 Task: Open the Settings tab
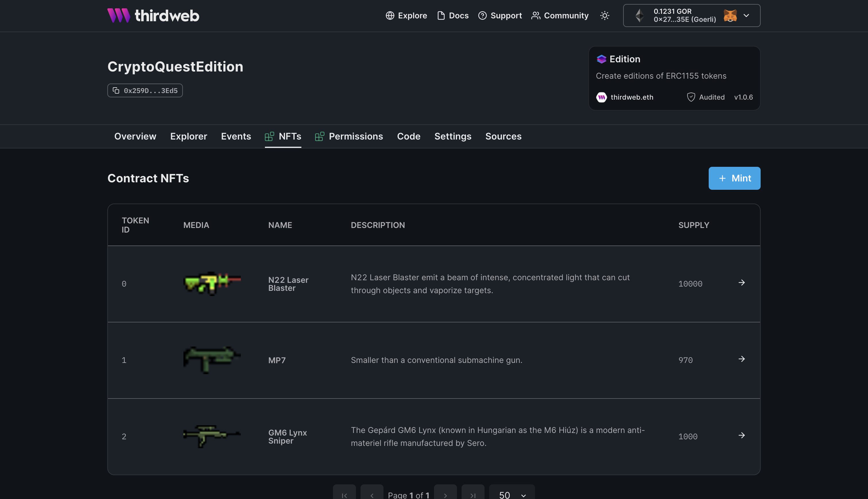[x=452, y=136]
